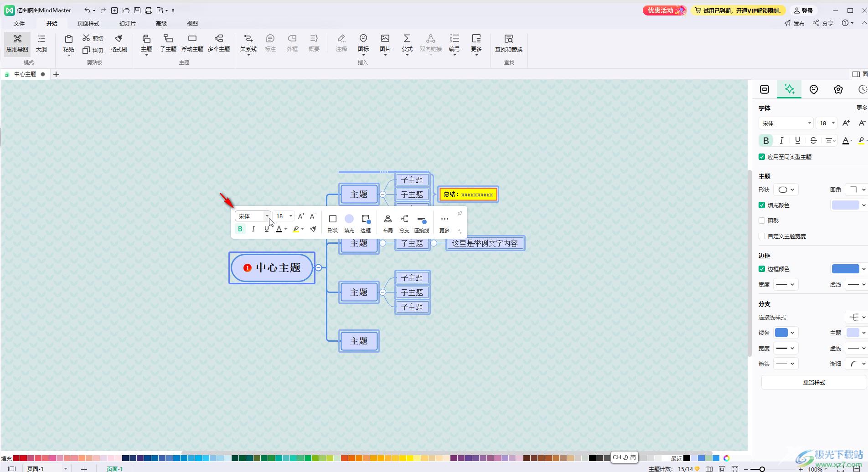Open connector line (连接线) in floating toolbar
This screenshot has height=472, width=868.
pyautogui.click(x=421, y=223)
